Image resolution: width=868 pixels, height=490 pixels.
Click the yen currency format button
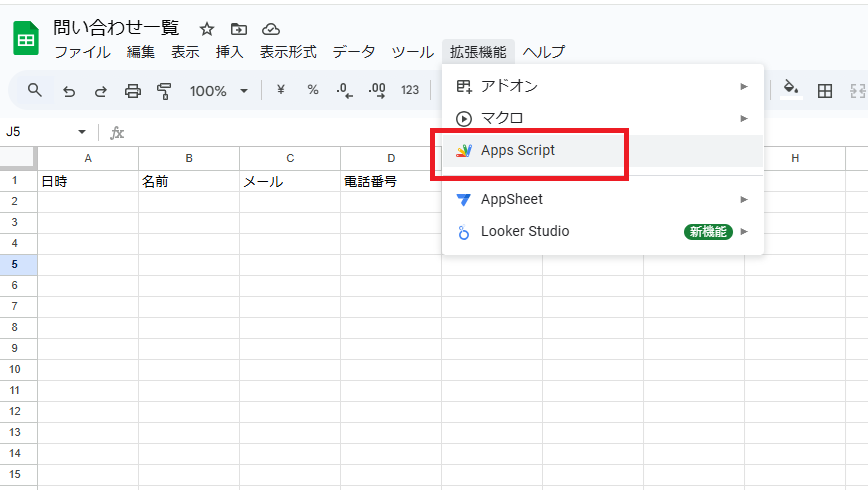[281, 90]
